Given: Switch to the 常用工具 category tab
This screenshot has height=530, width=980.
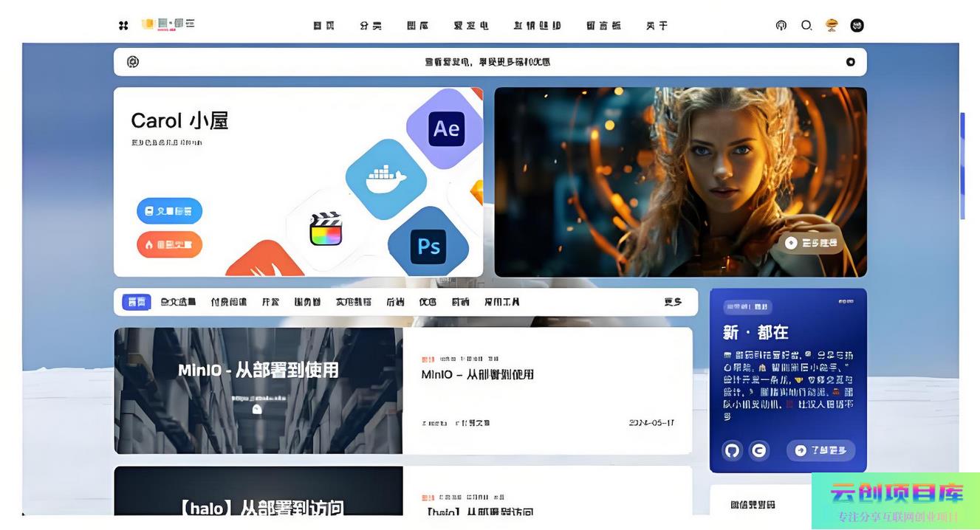Looking at the screenshot, I should [x=501, y=302].
